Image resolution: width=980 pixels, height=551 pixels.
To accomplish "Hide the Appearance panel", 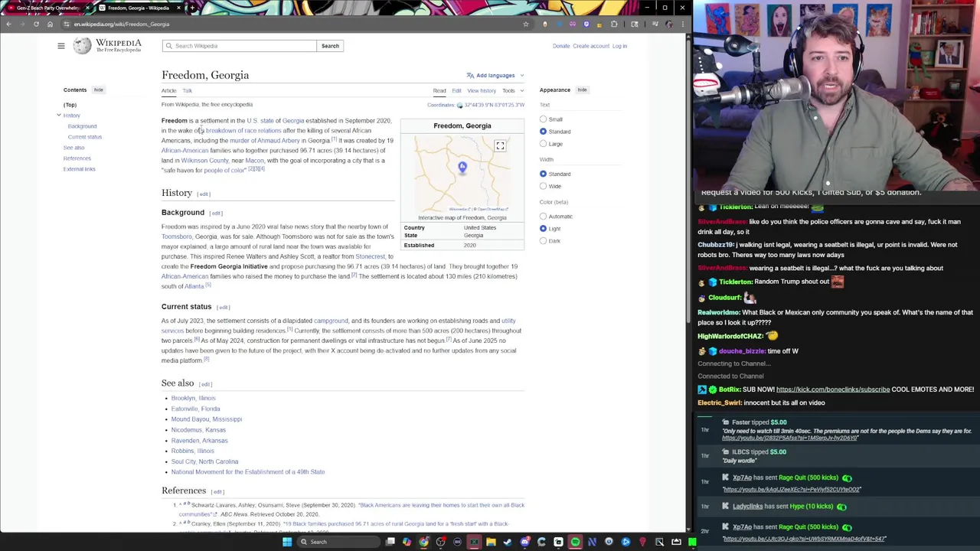I will tap(582, 90).
